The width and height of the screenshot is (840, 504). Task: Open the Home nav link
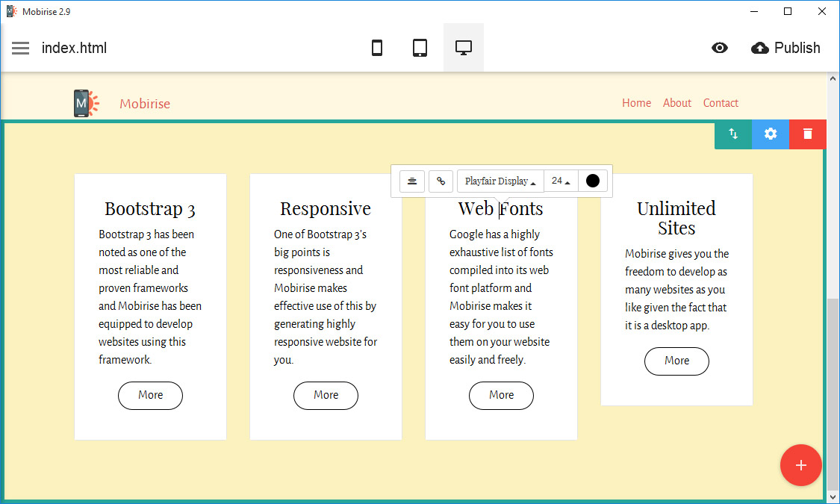(636, 103)
